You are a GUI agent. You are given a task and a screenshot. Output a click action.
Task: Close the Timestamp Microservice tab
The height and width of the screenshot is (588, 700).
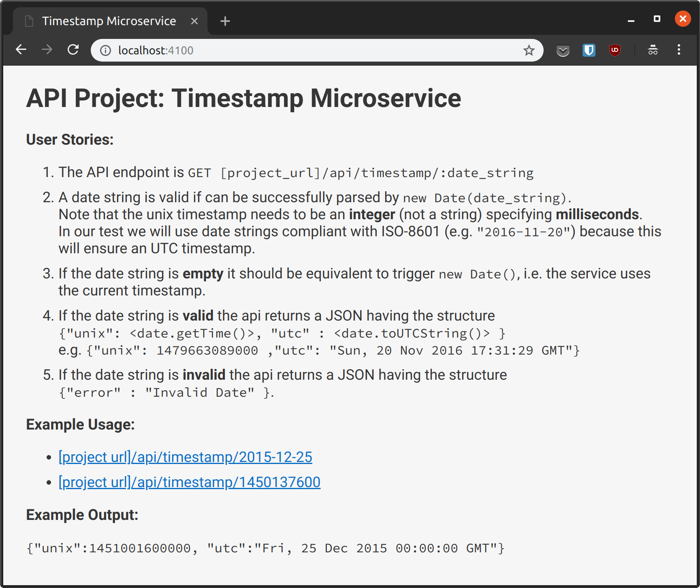pyautogui.click(x=194, y=21)
